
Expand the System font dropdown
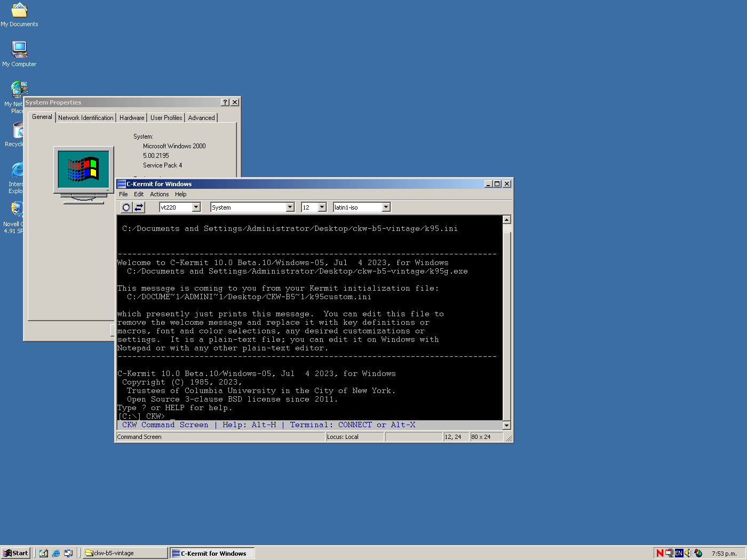click(x=290, y=207)
